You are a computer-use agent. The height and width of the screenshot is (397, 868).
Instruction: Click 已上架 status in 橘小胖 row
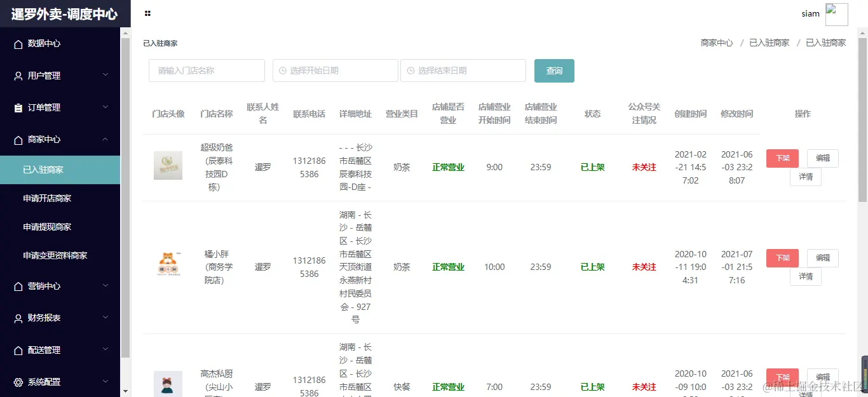coord(592,267)
